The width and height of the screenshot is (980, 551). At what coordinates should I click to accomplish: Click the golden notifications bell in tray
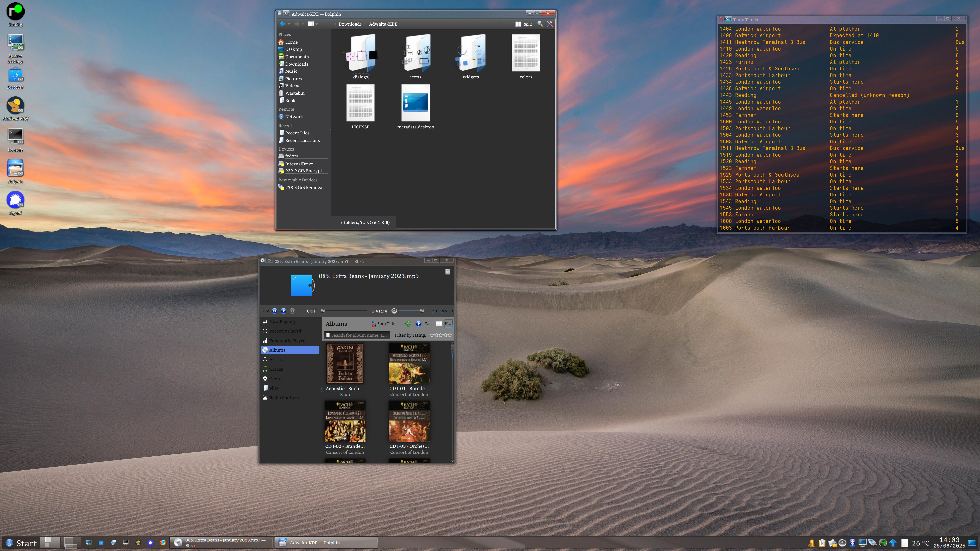[x=812, y=543]
